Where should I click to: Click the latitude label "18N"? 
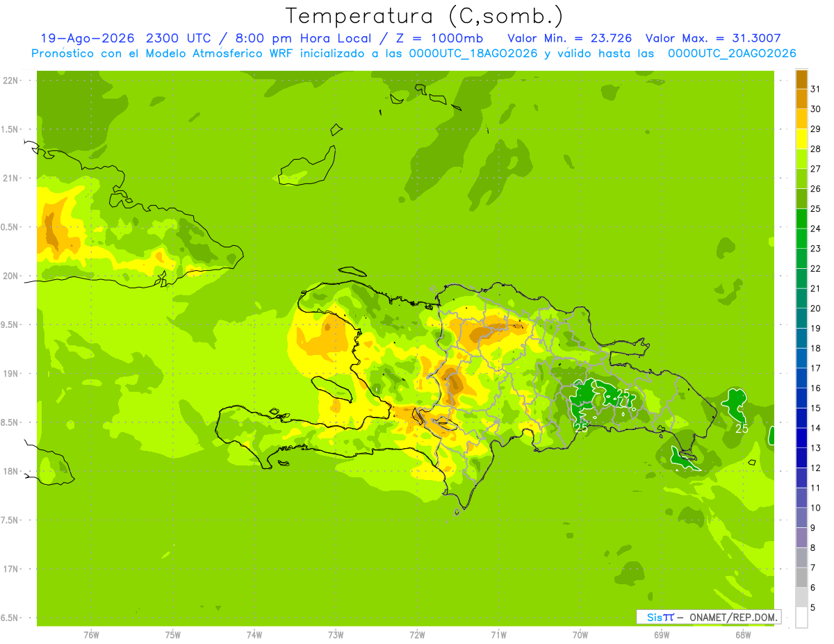pyautogui.click(x=10, y=471)
